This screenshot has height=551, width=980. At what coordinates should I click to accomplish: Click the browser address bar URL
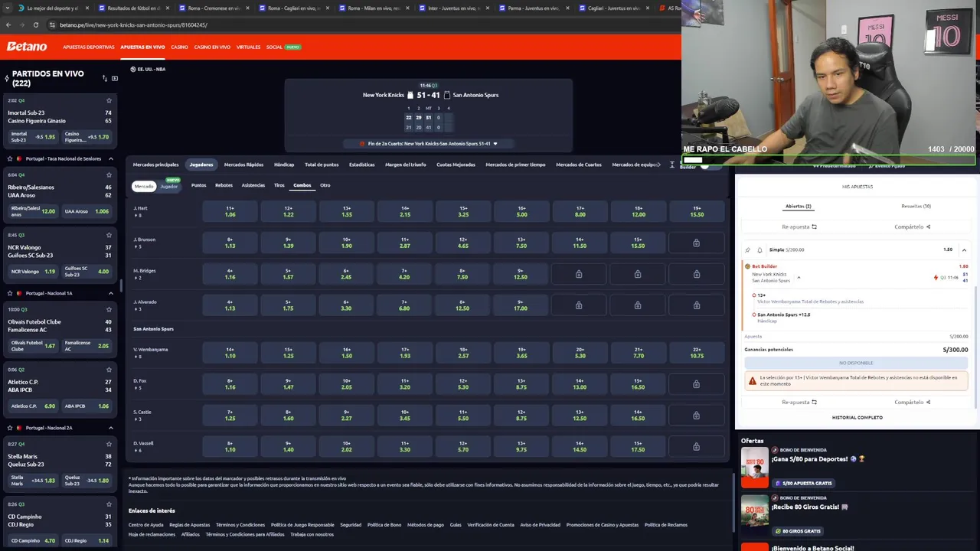point(133,24)
